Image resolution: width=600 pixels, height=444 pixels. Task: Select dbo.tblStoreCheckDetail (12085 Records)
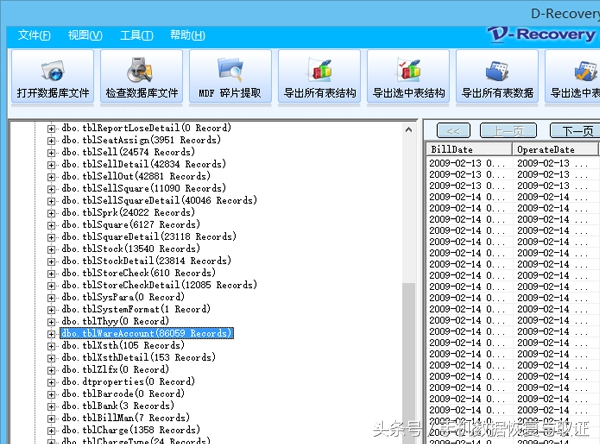pos(159,285)
